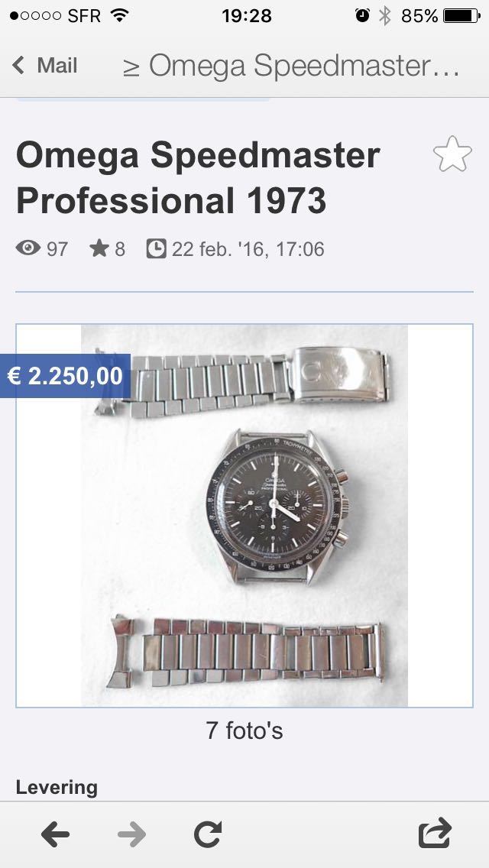Tap the Mail back chevron
Screen dimensions: 489x868
click(18, 65)
